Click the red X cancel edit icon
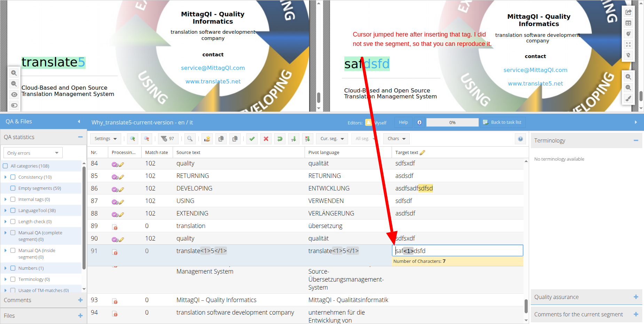The image size is (644, 324). 266,139
